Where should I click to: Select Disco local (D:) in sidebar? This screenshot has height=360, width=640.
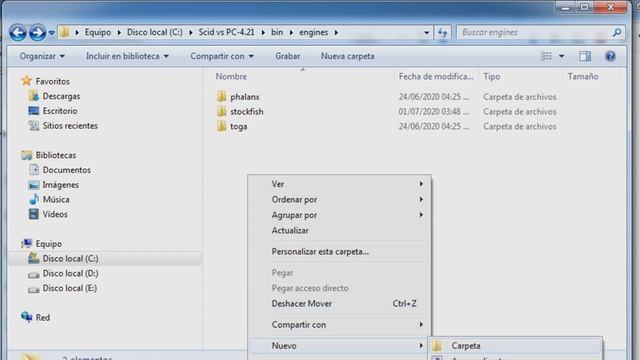tap(70, 273)
